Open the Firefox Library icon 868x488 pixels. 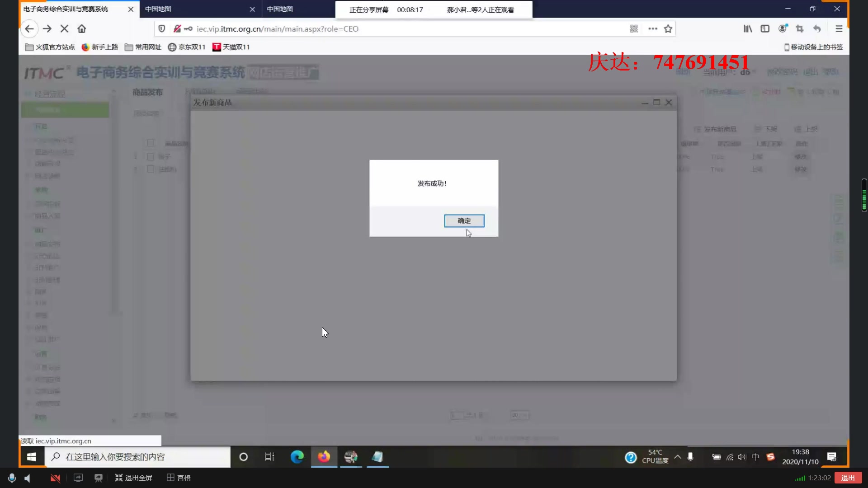(747, 28)
